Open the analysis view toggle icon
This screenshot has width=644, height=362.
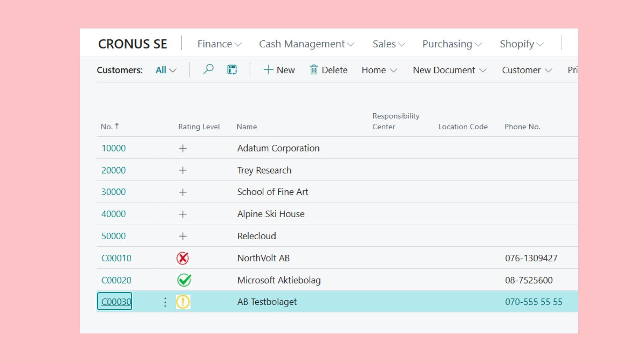(x=232, y=69)
